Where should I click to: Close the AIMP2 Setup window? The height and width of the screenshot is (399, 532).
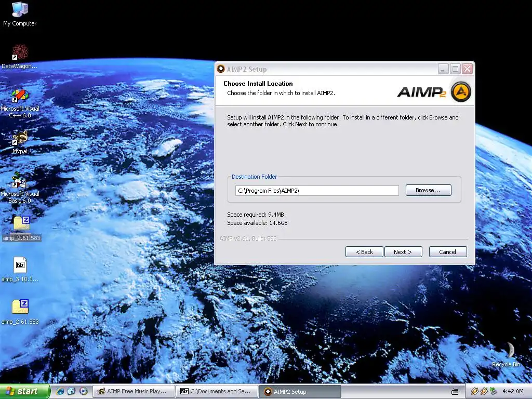click(x=467, y=69)
